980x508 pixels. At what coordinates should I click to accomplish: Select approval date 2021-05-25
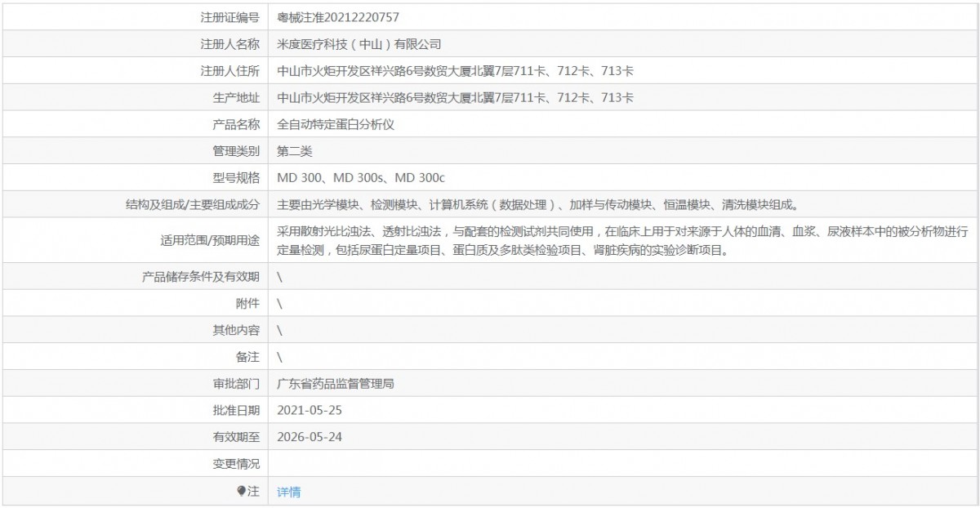tap(310, 410)
